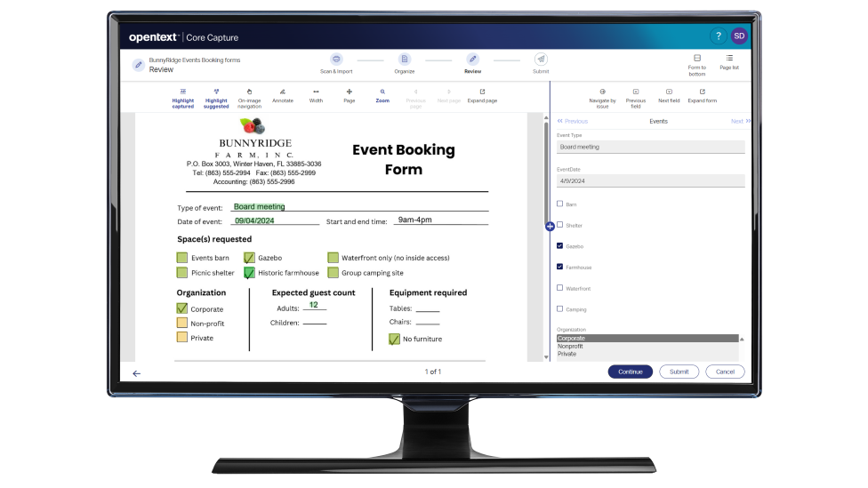This screenshot has width=868, height=488.
Task: Fit image to Page
Action: click(x=350, y=96)
